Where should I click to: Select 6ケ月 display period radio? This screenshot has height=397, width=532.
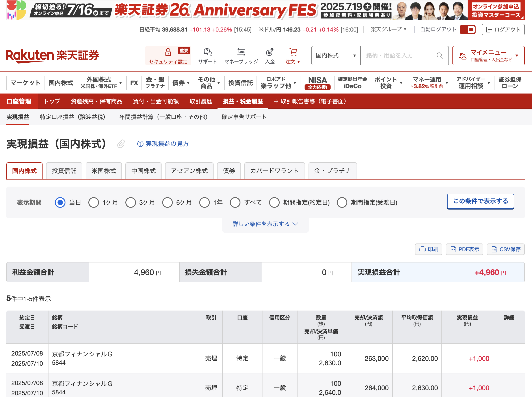pos(167,202)
